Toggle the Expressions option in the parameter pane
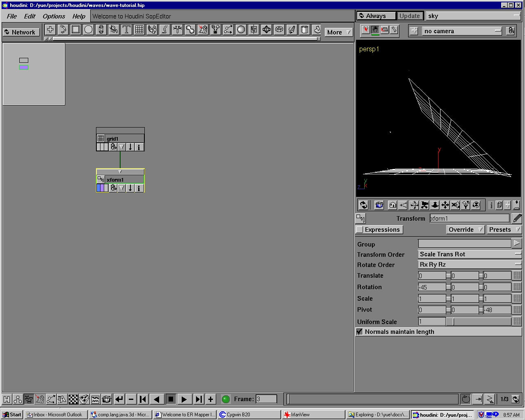 coord(379,229)
